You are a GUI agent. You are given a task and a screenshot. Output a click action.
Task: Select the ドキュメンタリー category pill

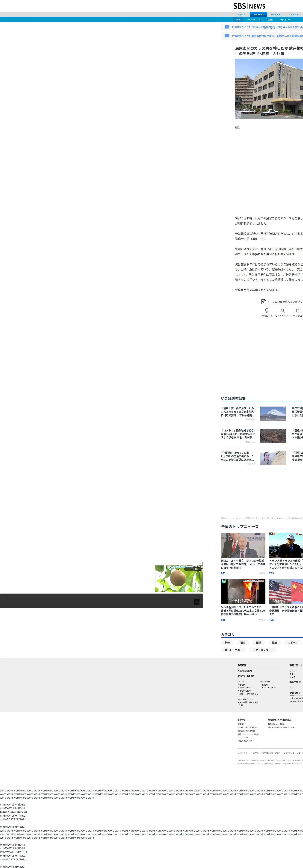click(263, 650)
